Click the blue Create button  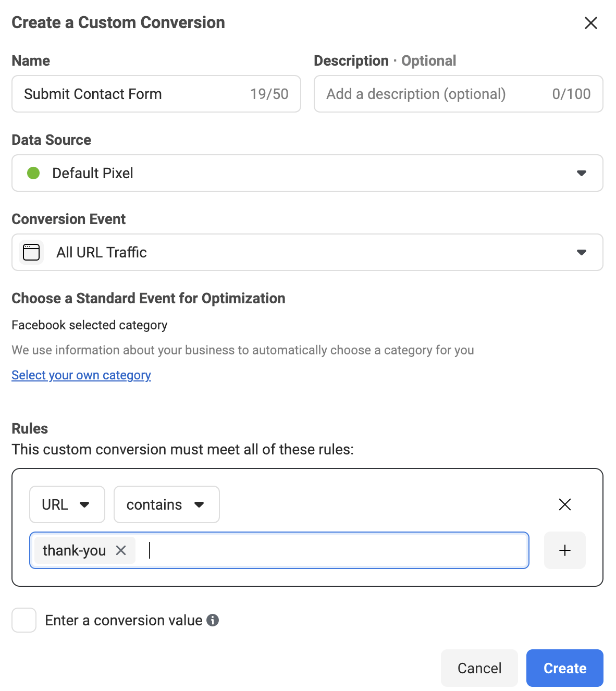tap(564, 668)
